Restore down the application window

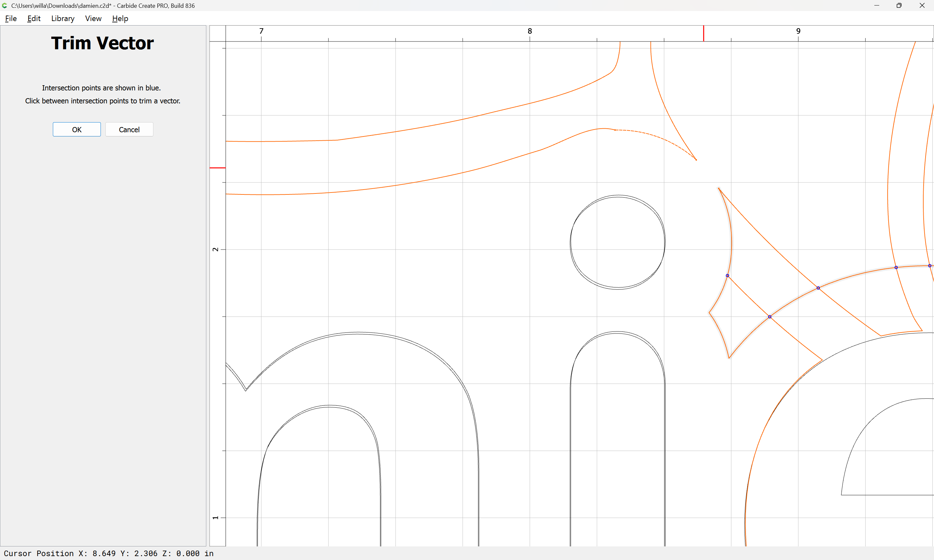point(899,6)
